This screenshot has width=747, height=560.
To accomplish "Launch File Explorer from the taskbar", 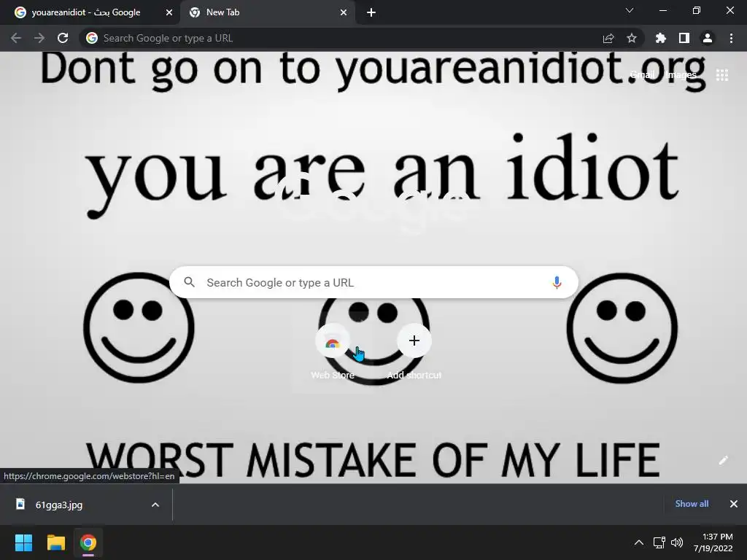I will pyautogui.click(x=55, y=542).
